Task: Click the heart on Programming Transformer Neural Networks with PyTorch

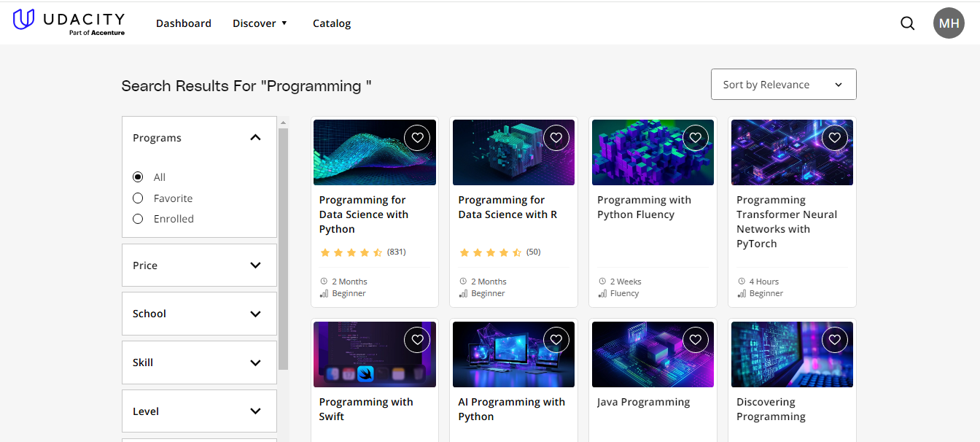Action: point(834,137)
